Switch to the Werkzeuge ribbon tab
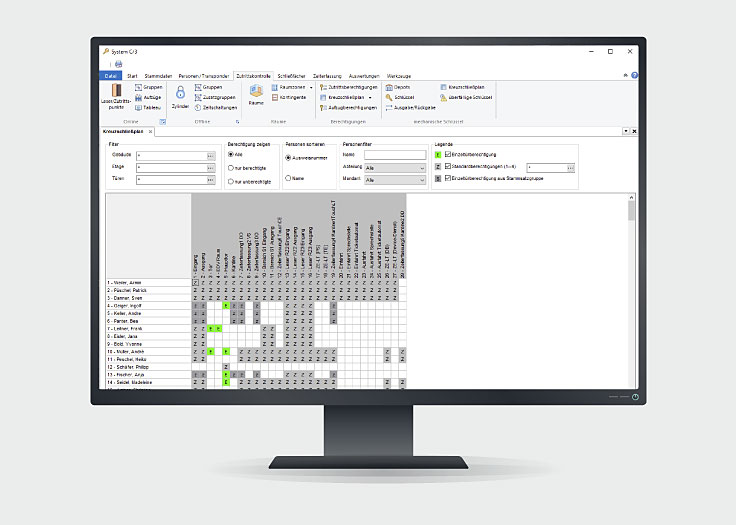This screenshot has height=525, width=736. [x=399, y=76]
